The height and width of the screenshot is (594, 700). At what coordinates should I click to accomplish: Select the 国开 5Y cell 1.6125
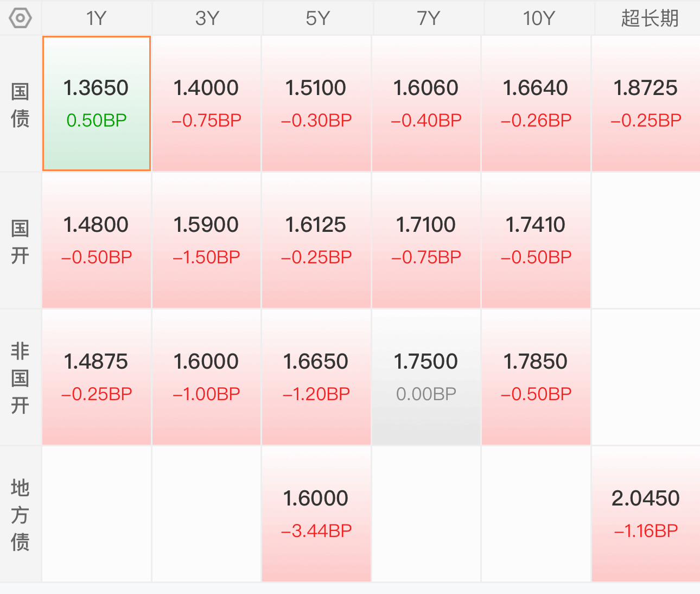[316, 241]
